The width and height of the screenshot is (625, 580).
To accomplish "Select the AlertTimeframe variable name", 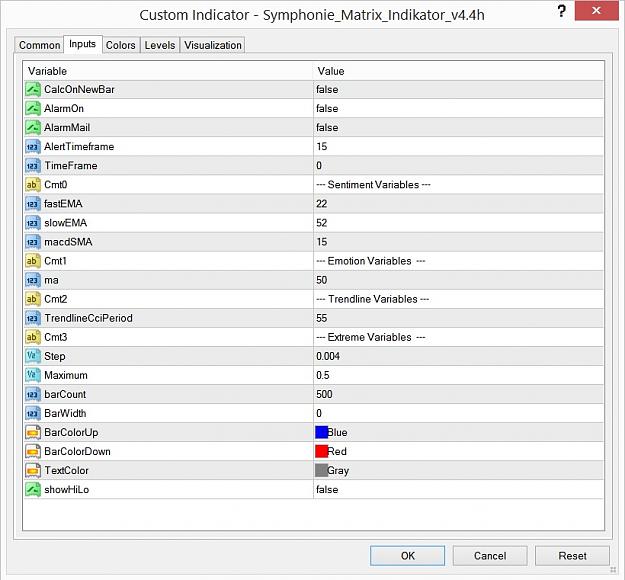I will [x=79, y=147].
